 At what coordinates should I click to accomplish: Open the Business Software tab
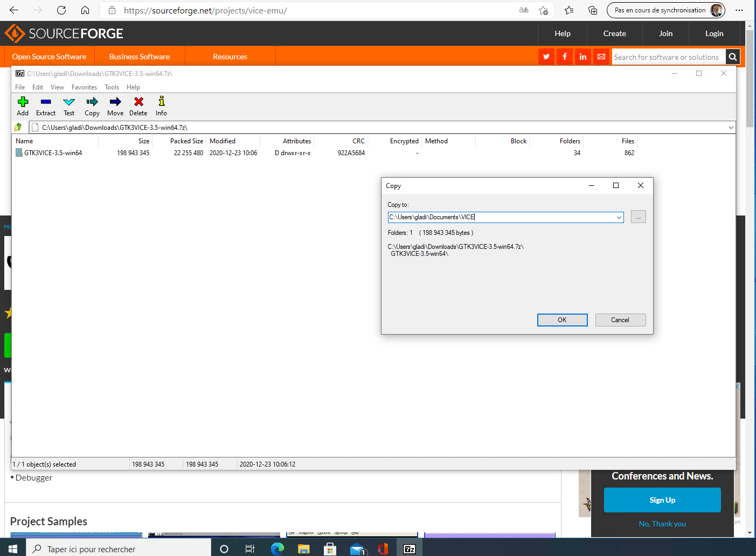coord(140,57)
